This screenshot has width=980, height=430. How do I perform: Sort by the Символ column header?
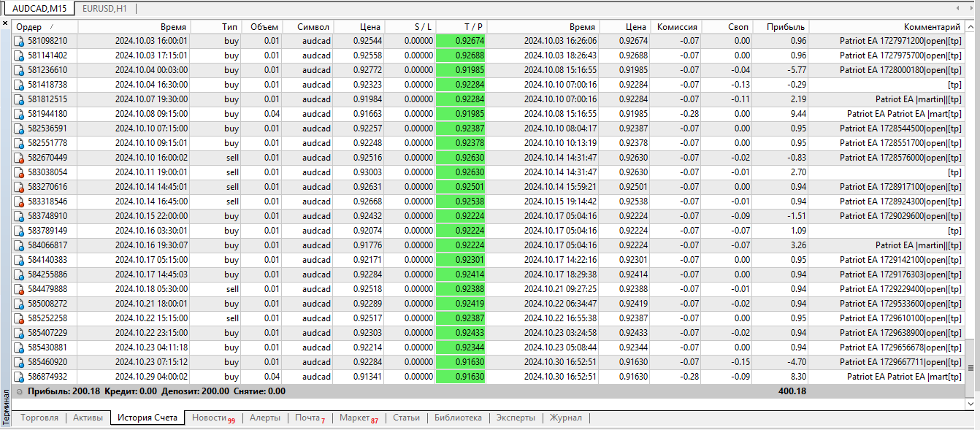[314, 27]
